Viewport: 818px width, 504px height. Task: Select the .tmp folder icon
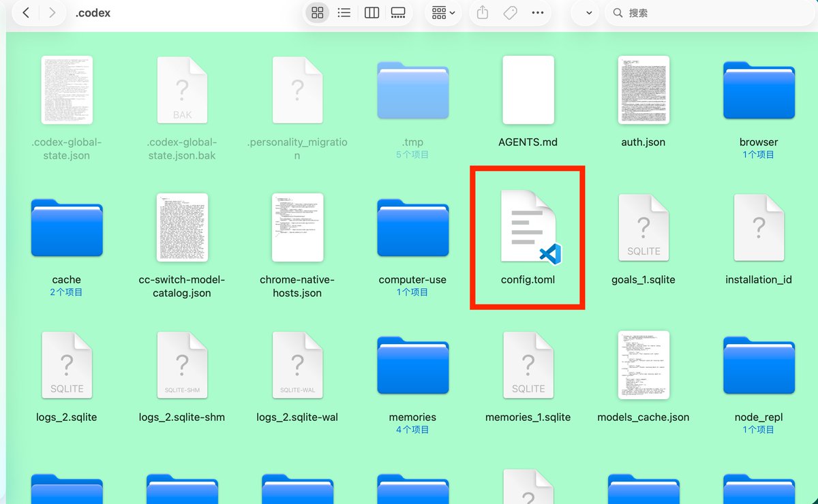click(x=412, y=91)
